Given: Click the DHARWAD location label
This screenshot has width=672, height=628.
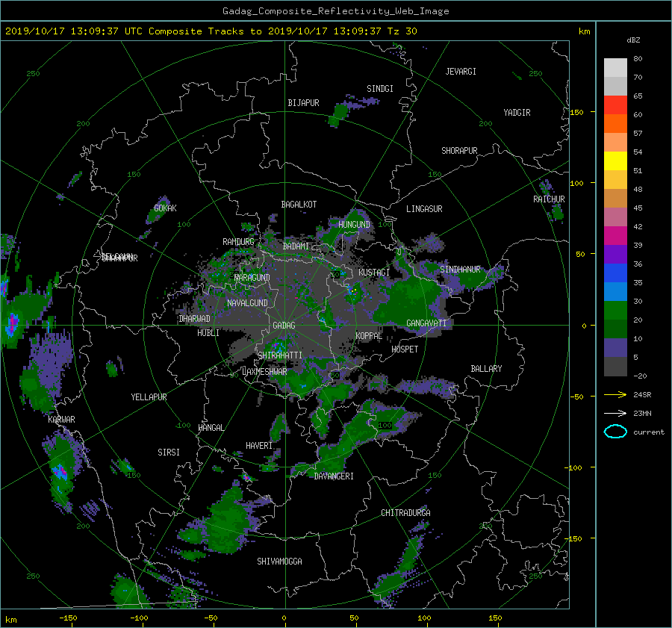Looking at the screenshot, I should (x=194, y=319).
